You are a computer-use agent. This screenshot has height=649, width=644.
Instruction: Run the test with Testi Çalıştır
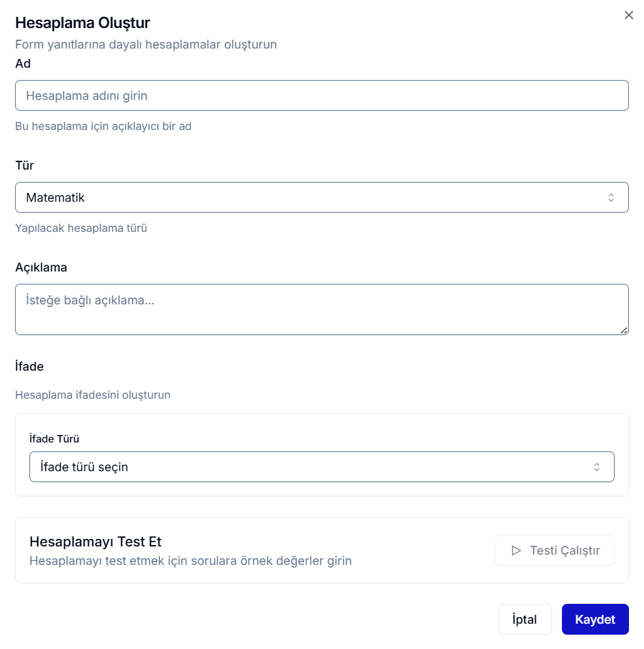point(554,551)
